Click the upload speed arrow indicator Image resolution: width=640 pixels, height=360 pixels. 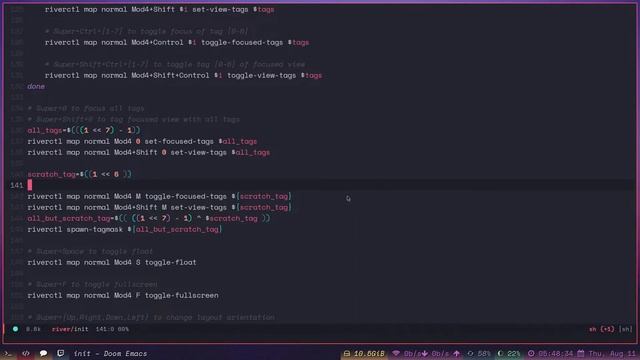pyautogui.click(x=456, y=353)
